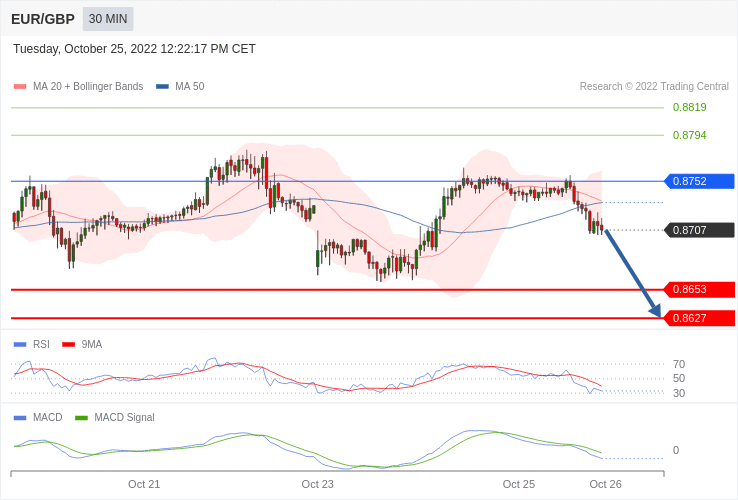Click the RSI 70 axis value
Viewport: 738px width, 500px height.
679,364
